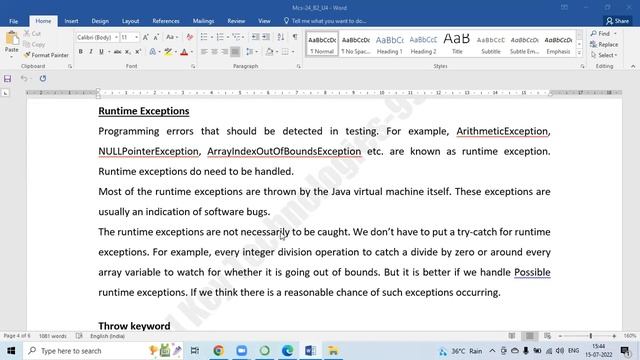The image size is (640, 360).
Task: Increase paragraph indent
Action: click(x=266, y=37)
